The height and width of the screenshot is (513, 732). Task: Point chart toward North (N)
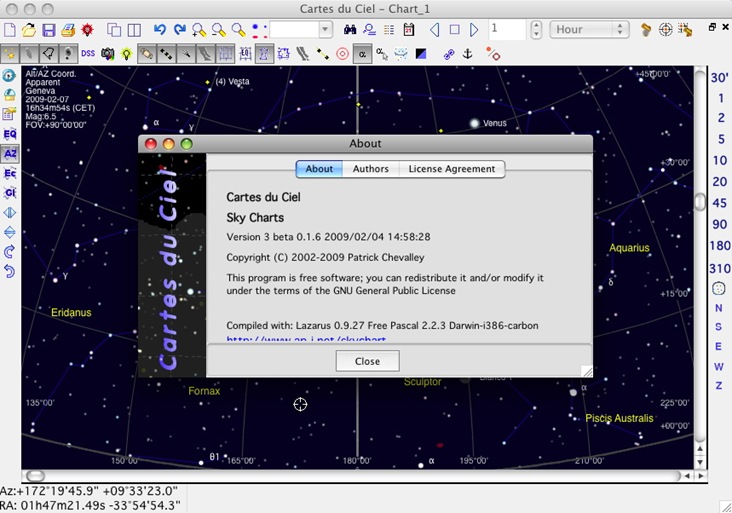tap(718, 308)
